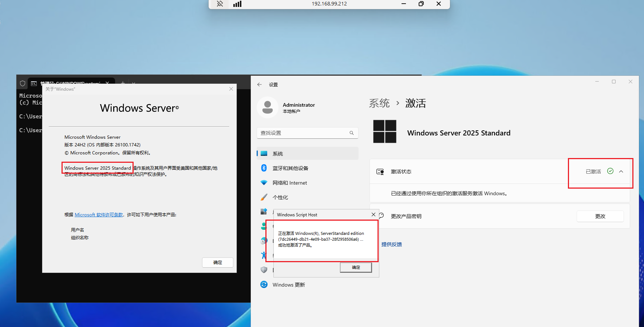Open the terminal new-tab dropdown arrow

134,83
